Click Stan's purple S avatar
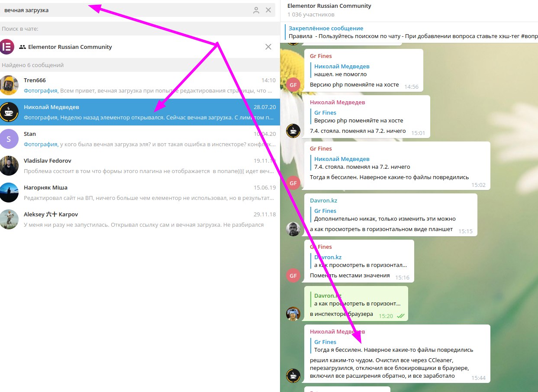 pyautogui.click(x=9, y=139)
